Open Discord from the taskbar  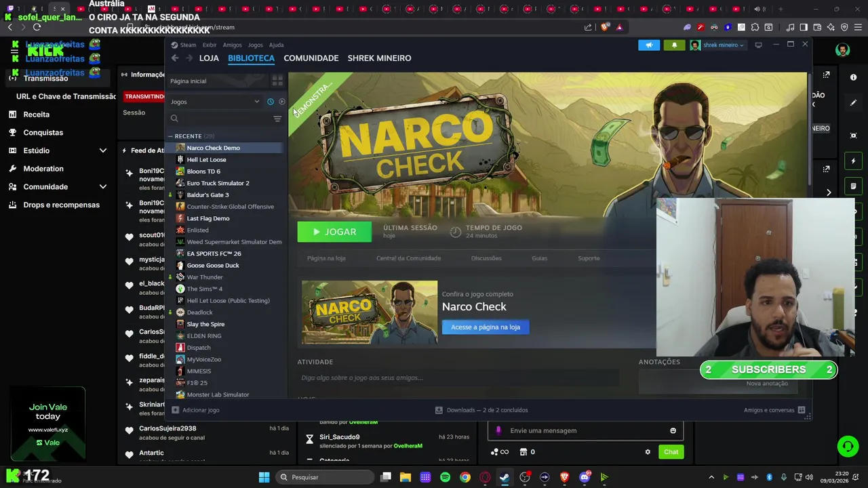(x=585, y=477)
